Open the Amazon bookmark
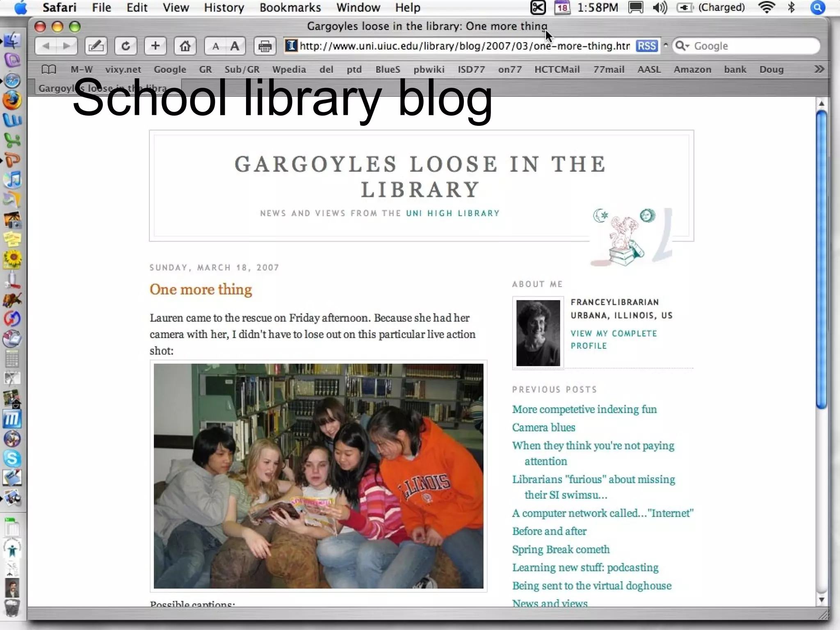Viewport: 840px width, 630px height. tap(692, 69)
